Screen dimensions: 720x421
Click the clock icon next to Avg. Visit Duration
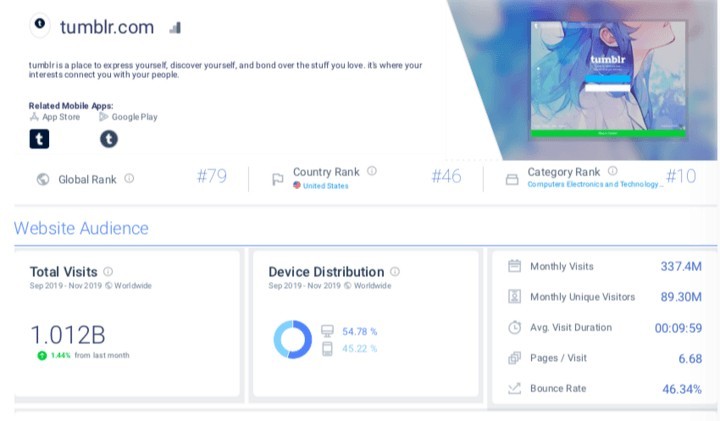(514, 327)
